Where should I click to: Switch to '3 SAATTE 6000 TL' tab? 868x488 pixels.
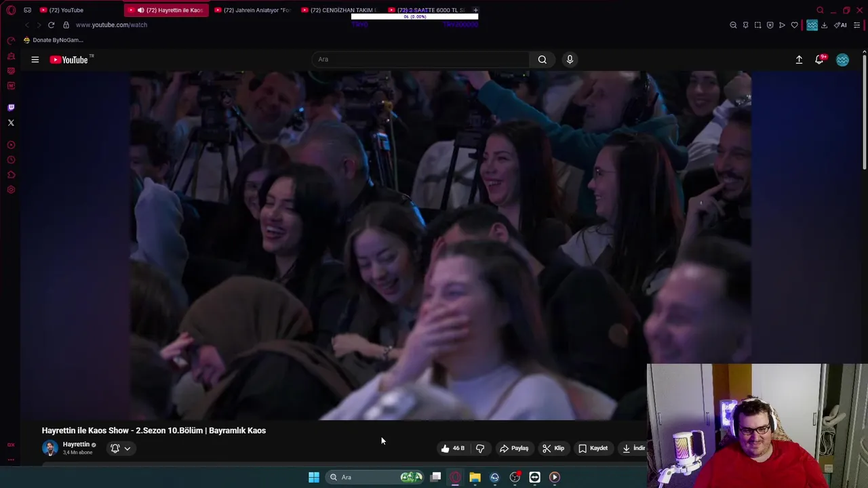426,10
